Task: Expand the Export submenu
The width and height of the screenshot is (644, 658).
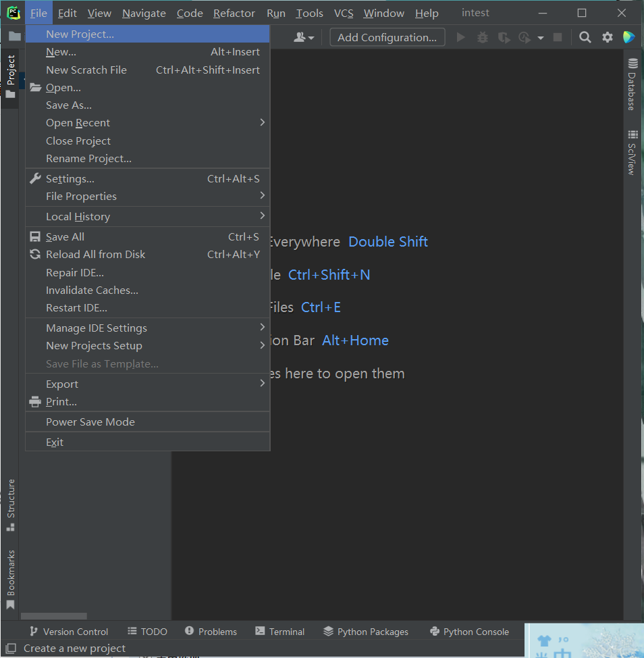Action: [x=147, y=384]
